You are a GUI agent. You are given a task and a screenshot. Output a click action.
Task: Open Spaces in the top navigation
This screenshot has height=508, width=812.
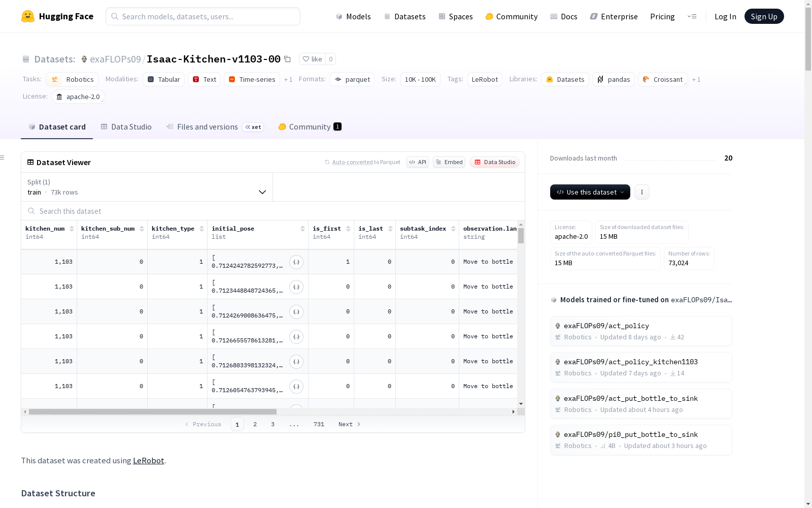[x=456, y=16]
